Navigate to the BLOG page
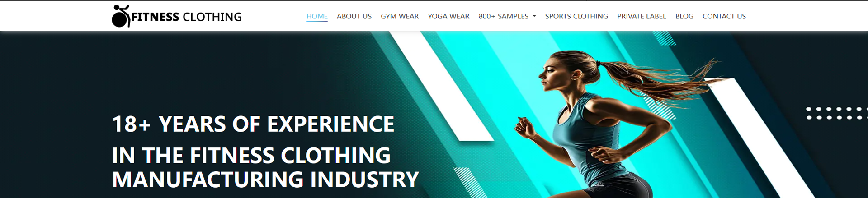Viewport: 868px width, 198px height. 684,16
